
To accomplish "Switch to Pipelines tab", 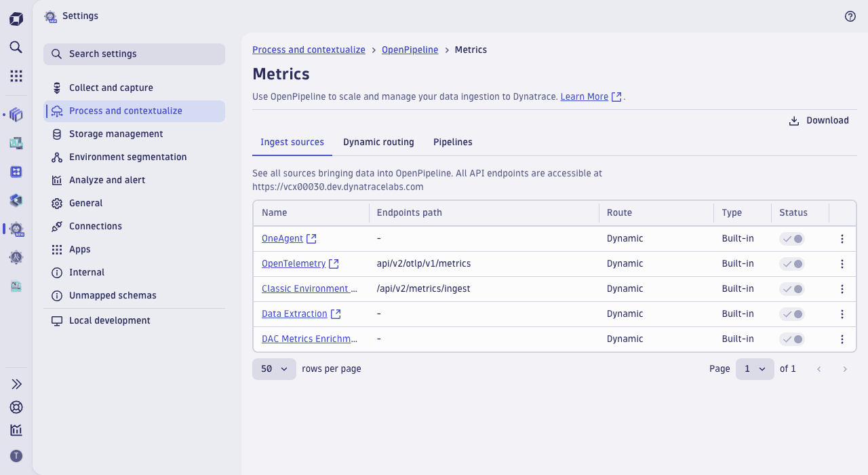I will pos(453,142).
